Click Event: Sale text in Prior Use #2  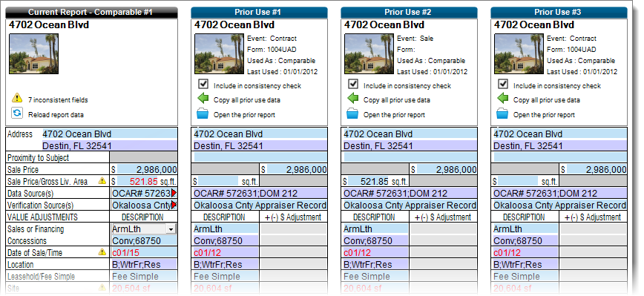point(415,39)
